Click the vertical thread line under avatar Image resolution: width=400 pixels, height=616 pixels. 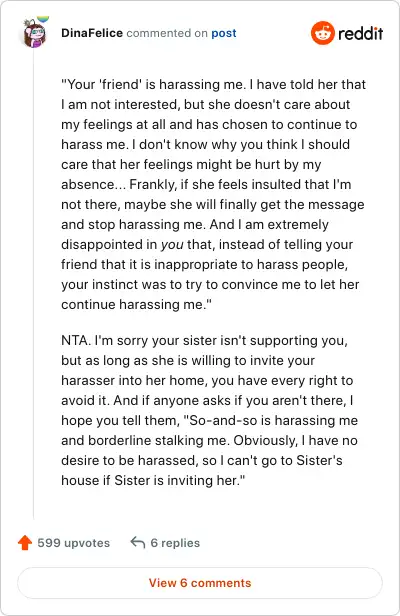click(33, 283)
